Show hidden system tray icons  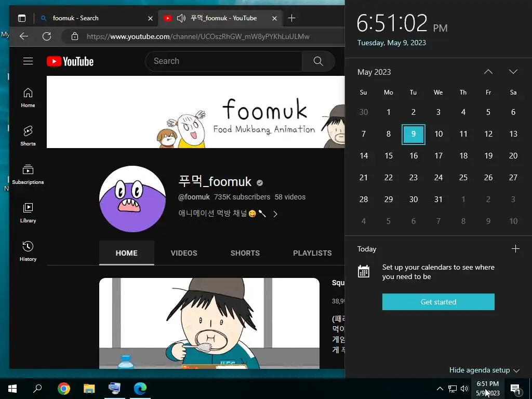tap(440, 389)
